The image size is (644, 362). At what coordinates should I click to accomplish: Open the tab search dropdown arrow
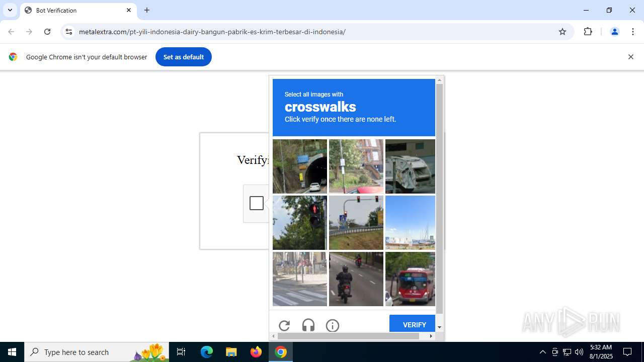click(x=10, y=10)
